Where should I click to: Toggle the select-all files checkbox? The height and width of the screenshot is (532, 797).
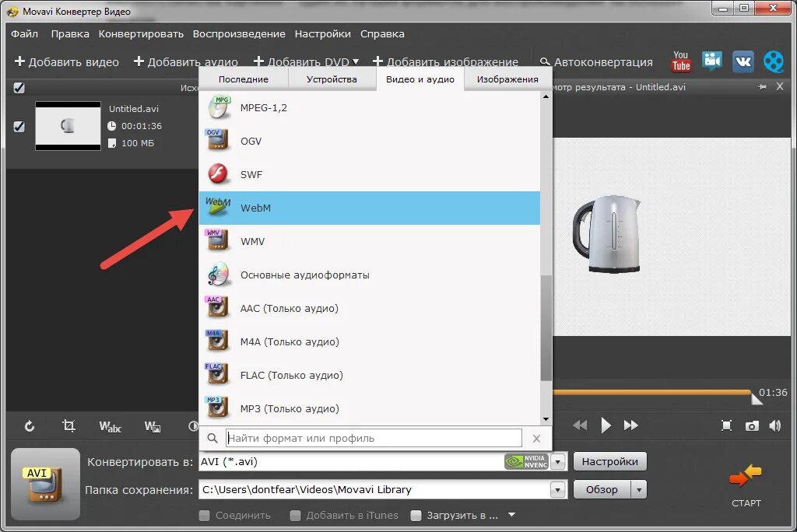(19, 87)
